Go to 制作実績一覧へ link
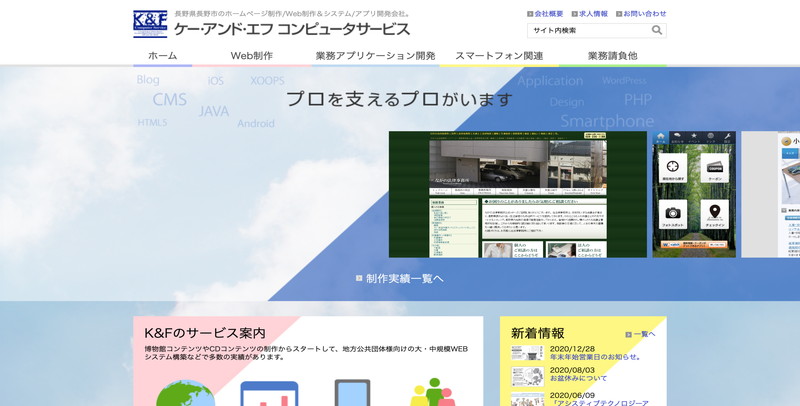This screenshot has height=406, width=800. click(x=405, y=278)
